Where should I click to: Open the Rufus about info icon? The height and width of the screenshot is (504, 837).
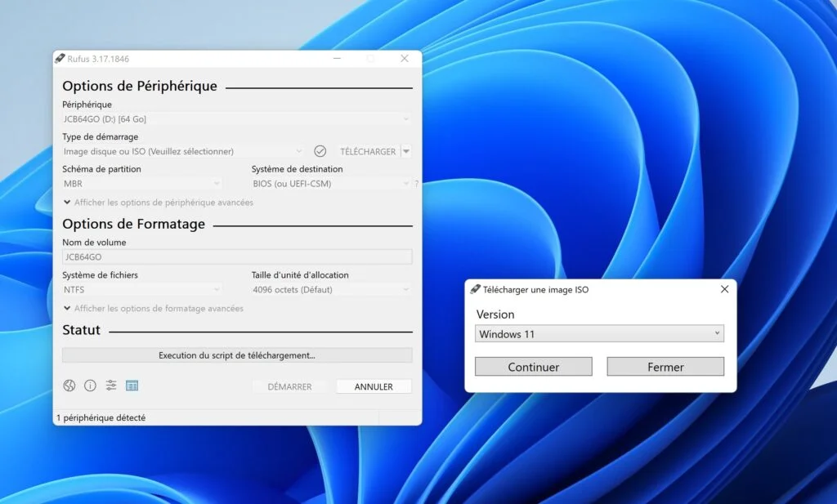pyautogui.click(x=90, y=386)
